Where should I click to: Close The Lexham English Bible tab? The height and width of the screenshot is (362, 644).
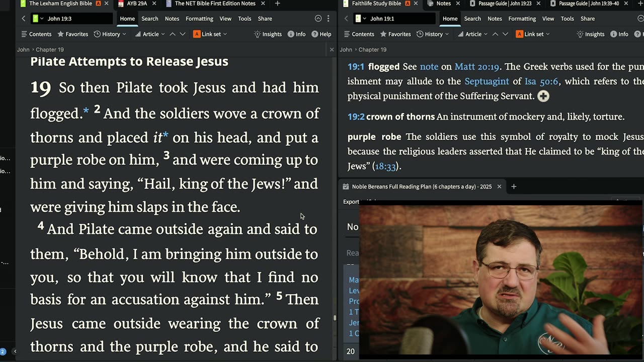(x=106, y=4)
